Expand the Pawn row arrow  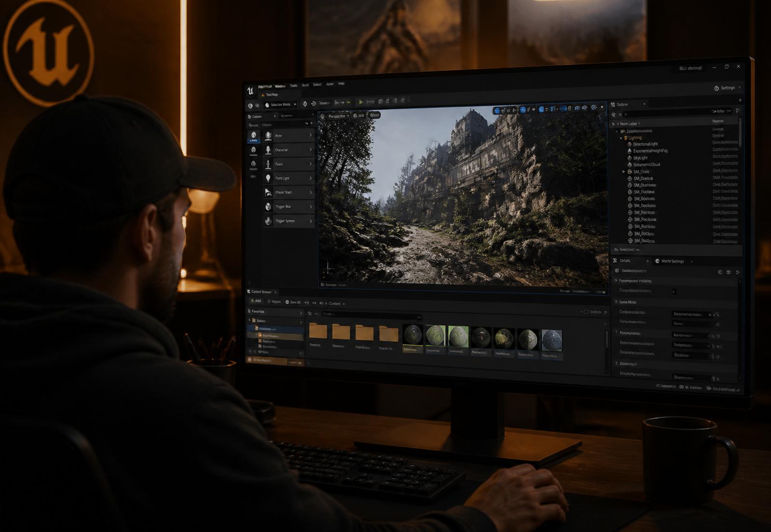(x=310, y=164)
